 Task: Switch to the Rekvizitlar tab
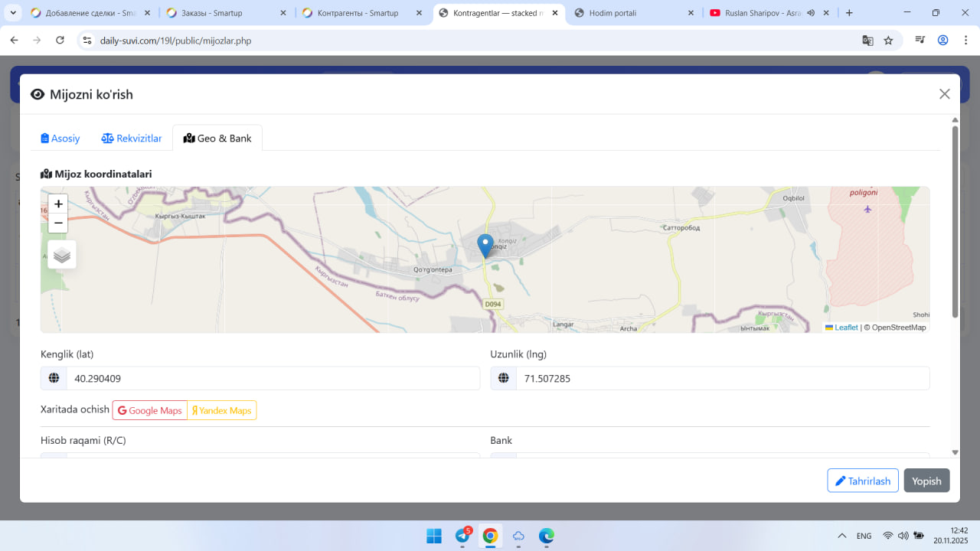click(132, 139)
